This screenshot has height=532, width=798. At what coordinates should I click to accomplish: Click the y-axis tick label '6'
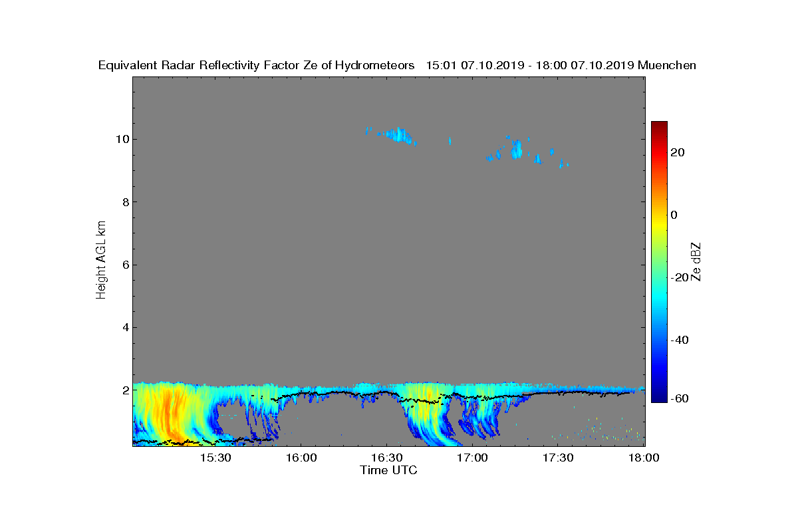(125, 265)
